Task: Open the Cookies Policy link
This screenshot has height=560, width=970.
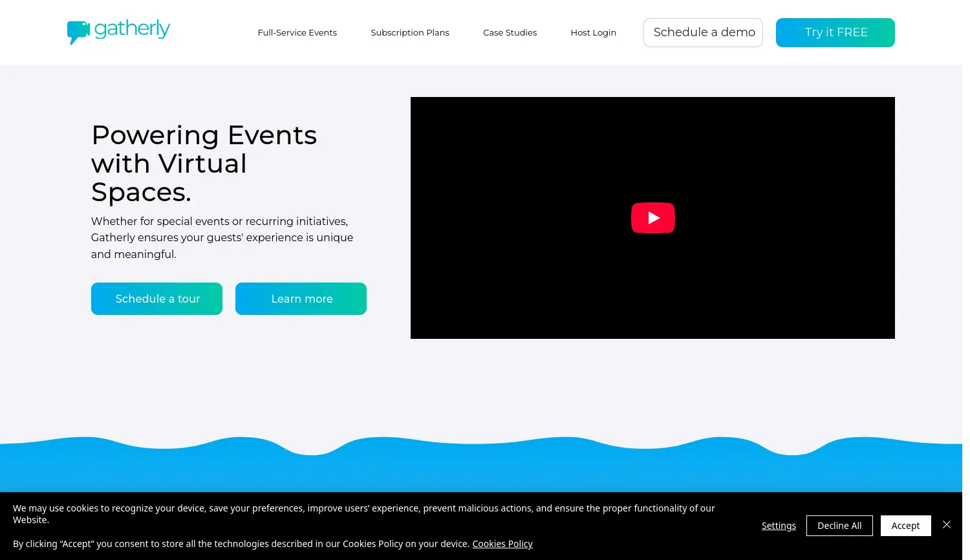Action: [502, 543]
